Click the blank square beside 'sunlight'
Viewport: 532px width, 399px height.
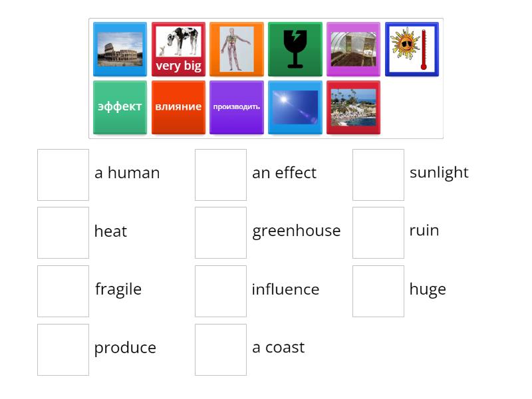(378, 175)
